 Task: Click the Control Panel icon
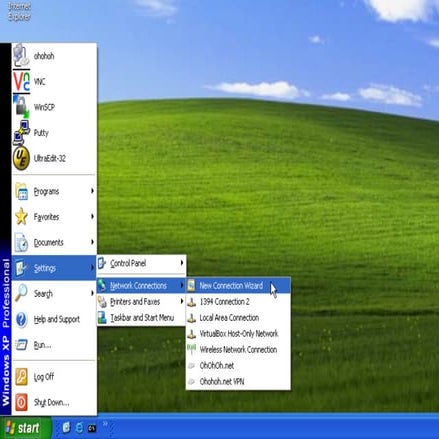click(102, 263)
